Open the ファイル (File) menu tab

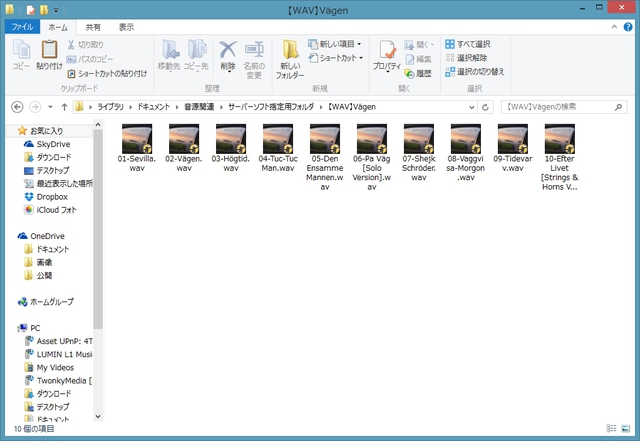click(x=22, y=27)
